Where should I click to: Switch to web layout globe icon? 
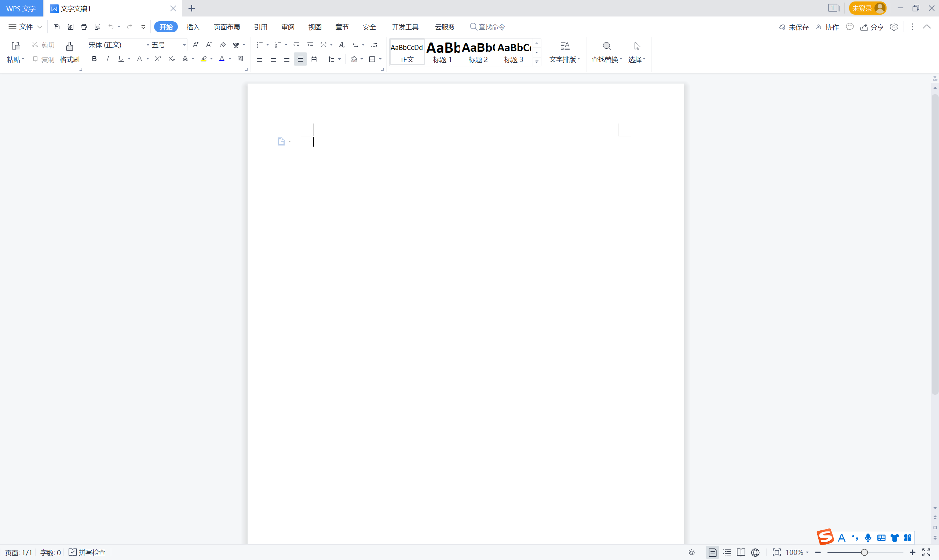click(755, 552)
